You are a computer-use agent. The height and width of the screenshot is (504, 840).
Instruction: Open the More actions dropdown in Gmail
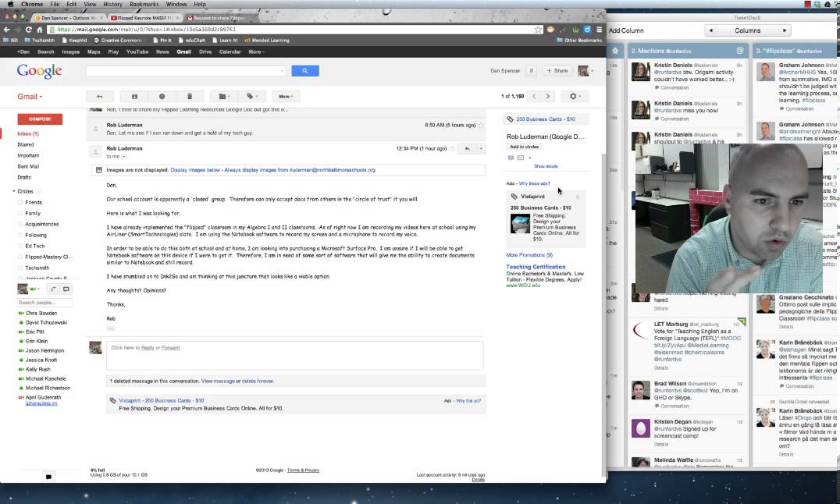point(286,97)
